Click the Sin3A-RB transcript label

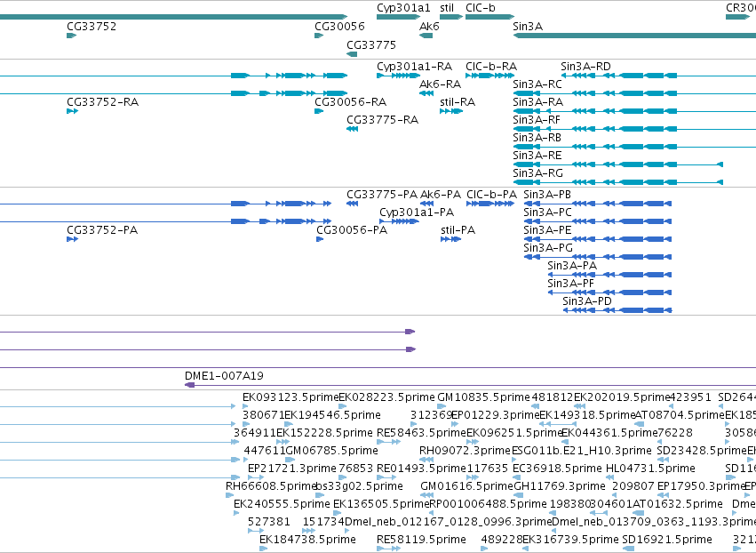(537, 138)
